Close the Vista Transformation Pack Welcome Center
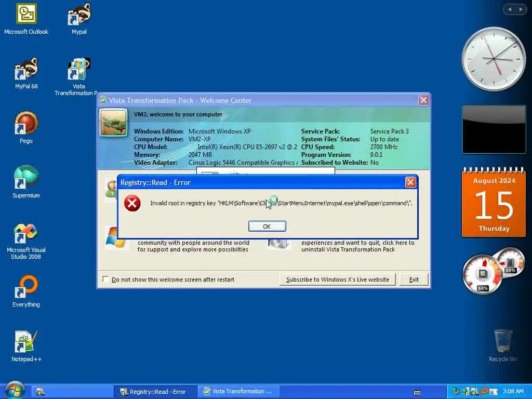The height and width of the screenshot is (399, 532). [x=423, y=100]
